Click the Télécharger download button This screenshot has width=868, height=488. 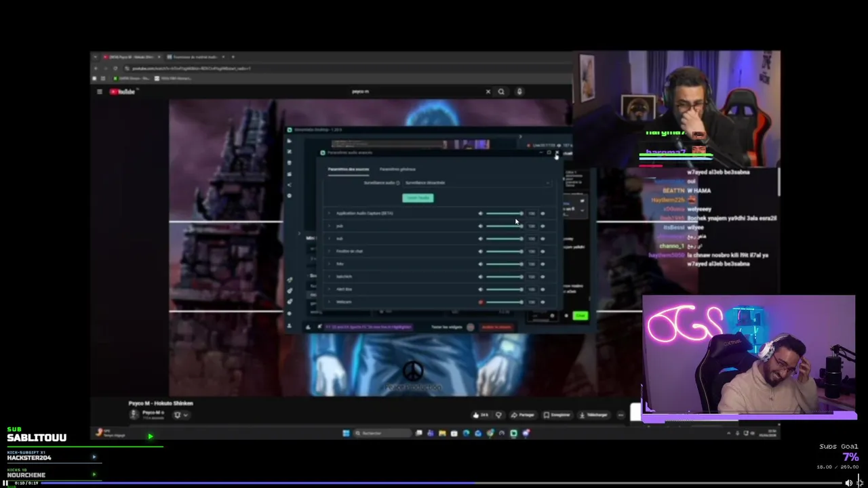tap(594, 415)
